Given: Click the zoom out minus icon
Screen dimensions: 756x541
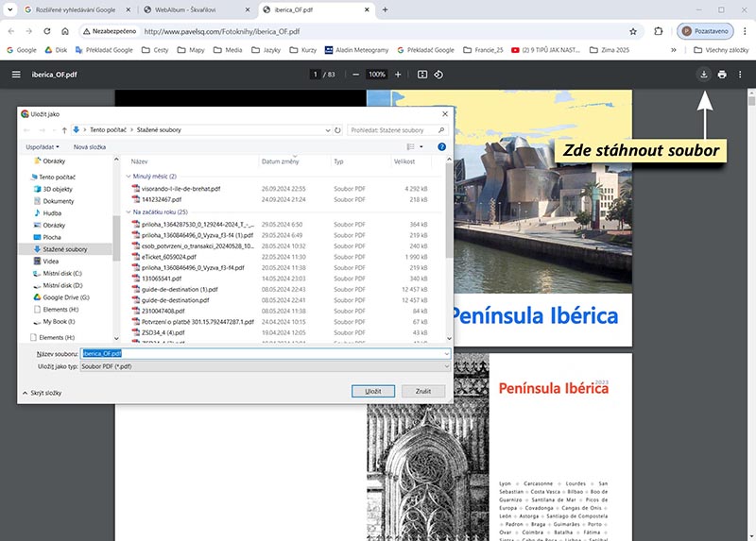Looking at the screenshot, I should coord(355,75).
